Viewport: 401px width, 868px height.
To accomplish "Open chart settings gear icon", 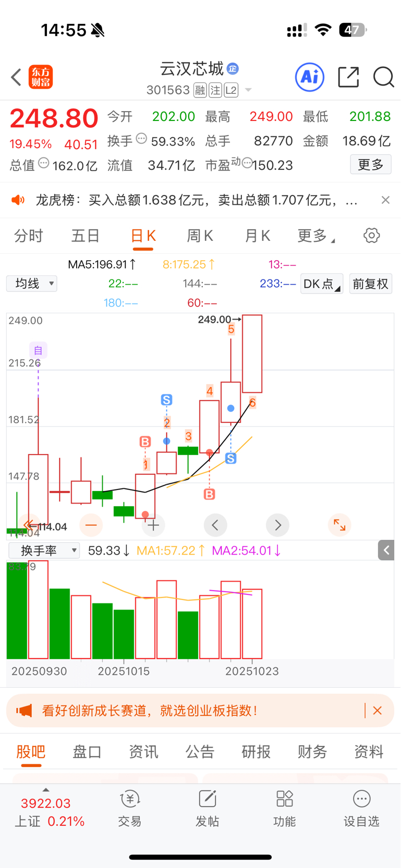I will (x=371, y=236).
